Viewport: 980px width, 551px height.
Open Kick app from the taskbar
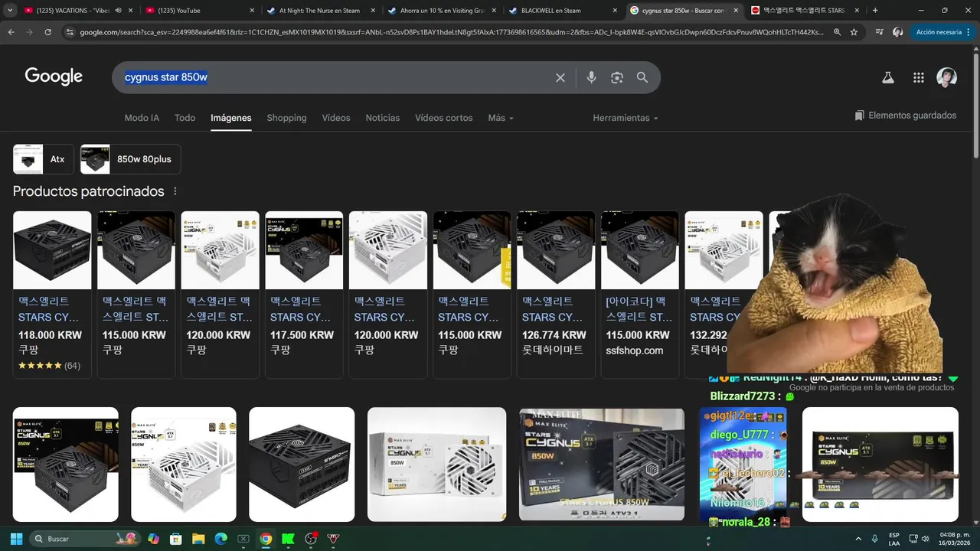288,539
